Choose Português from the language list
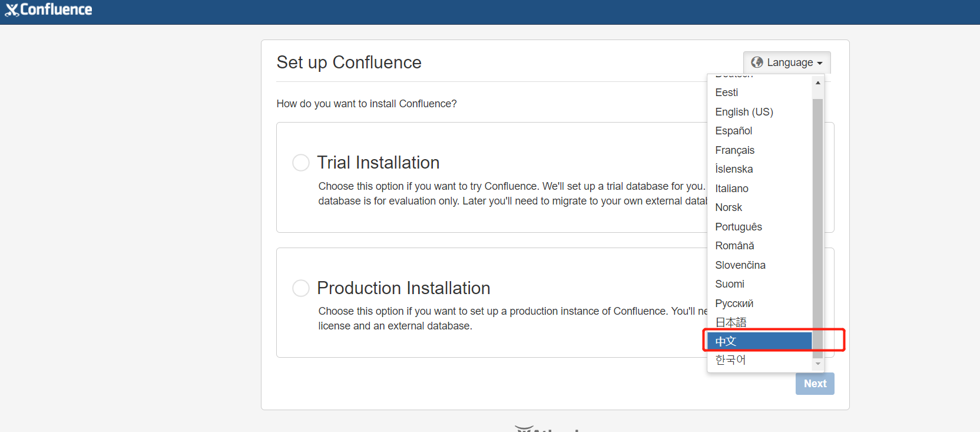Image resolution: width=980 pixels, height=432 pixels. pyautogui.click(x=760, y=227)
